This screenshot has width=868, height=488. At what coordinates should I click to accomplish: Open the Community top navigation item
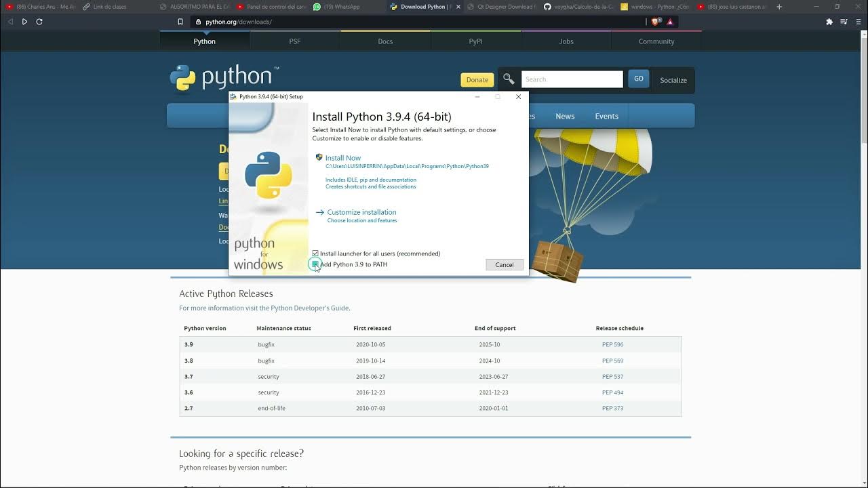pyautogui.click(x=656, y=41)
